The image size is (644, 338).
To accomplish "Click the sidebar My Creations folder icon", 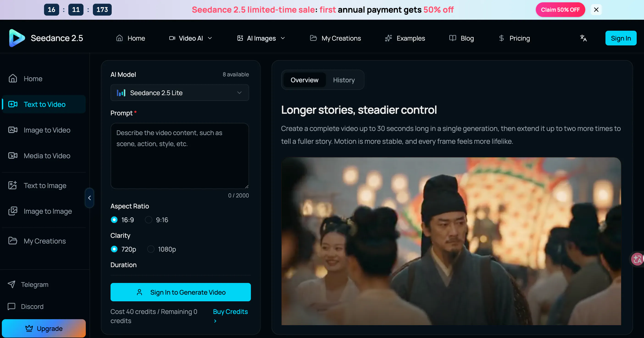I will pos(13,241).
